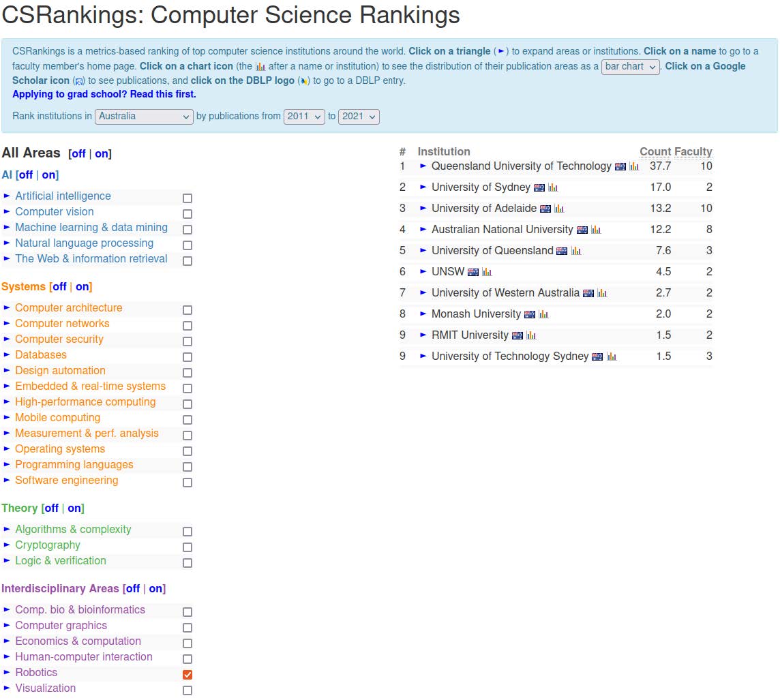Viewport: 780px width, 700px height.
Task: Expand Monash University row triangle
Action: (x=423, y=314)
